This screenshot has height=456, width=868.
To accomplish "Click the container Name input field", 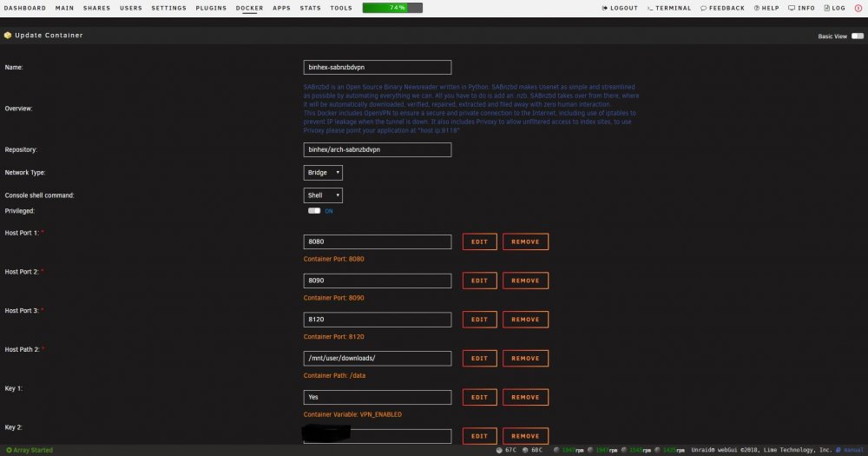I will point(378,67).
